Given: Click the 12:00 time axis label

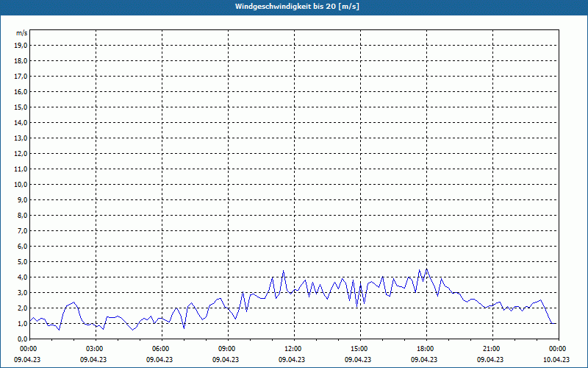Looking at the screenshot, I should pyautogui.click(x=293, y=349).
